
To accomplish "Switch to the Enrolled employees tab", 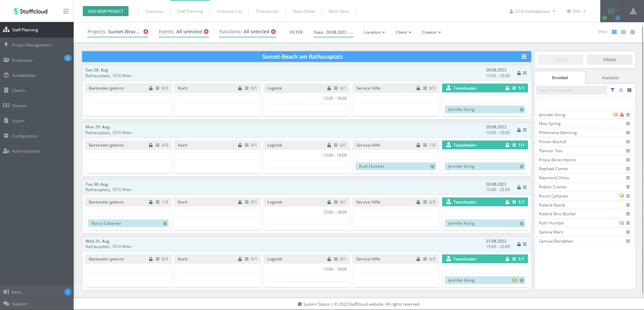I will click(x=560, y=77).
